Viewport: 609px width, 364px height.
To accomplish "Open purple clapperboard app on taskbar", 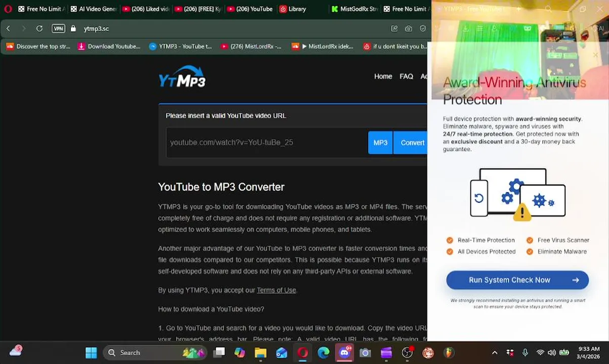I will [x=386, y=353].
